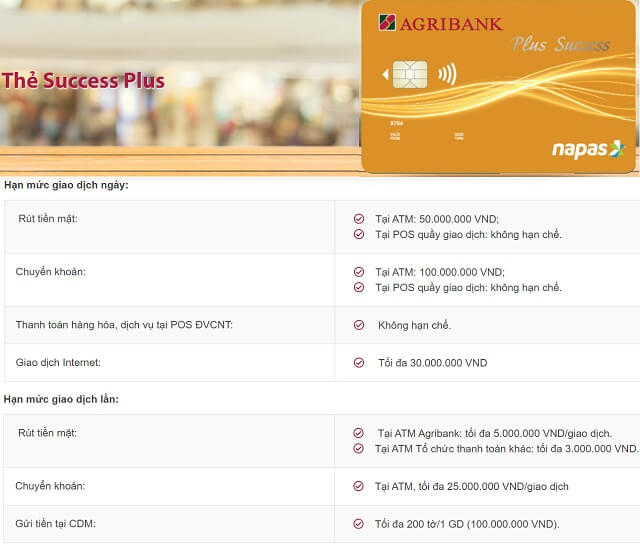The image size is (640, 550).
Task: Click Tại ATM, tối đa 25.000.000 VND/giao dịch
Action: tap(472, 486)
